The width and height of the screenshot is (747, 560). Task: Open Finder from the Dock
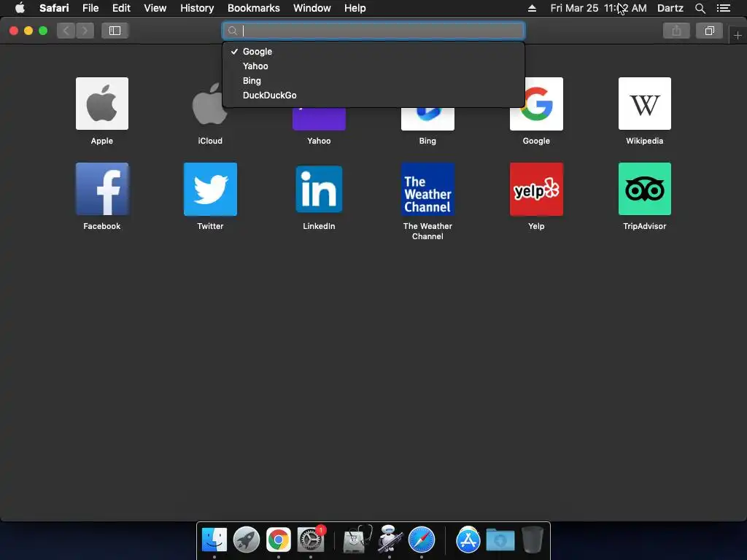click(x=214, y=540)
